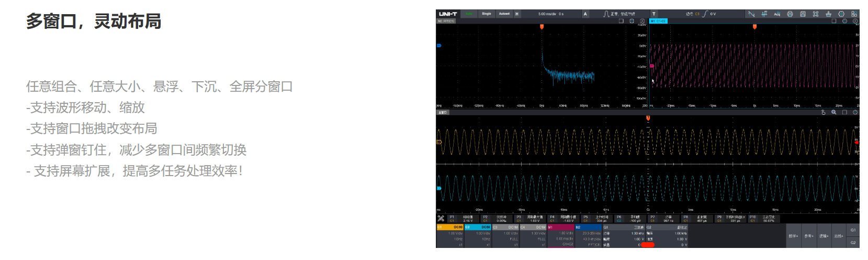Open the G1 generator info box

(x=624, y=236)
